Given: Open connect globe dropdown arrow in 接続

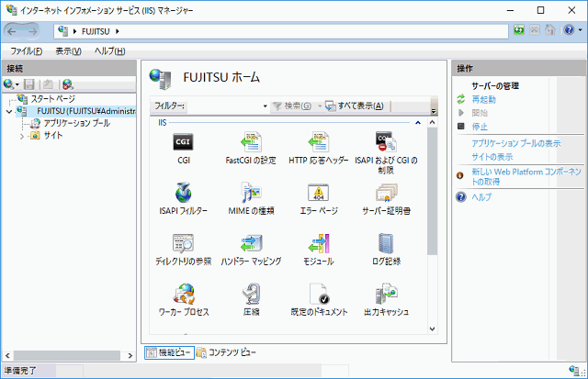Looking at the screenshot, I should 17,84.
